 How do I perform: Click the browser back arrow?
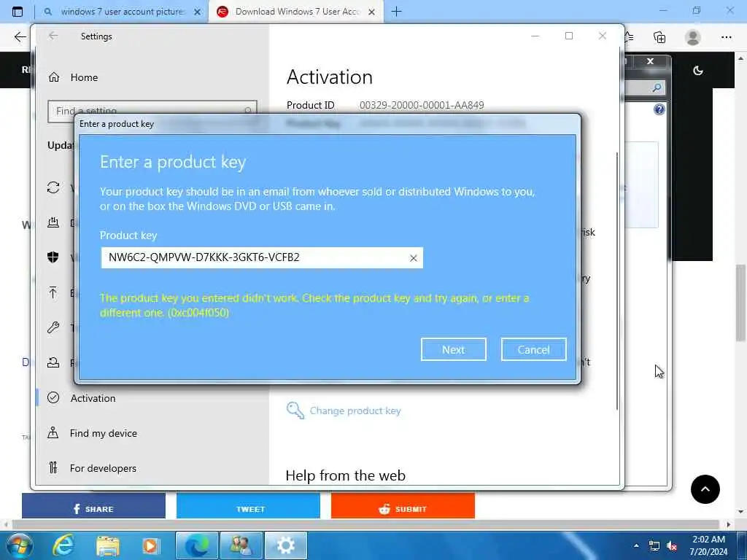pyautogui.click(x=20, y=37)
